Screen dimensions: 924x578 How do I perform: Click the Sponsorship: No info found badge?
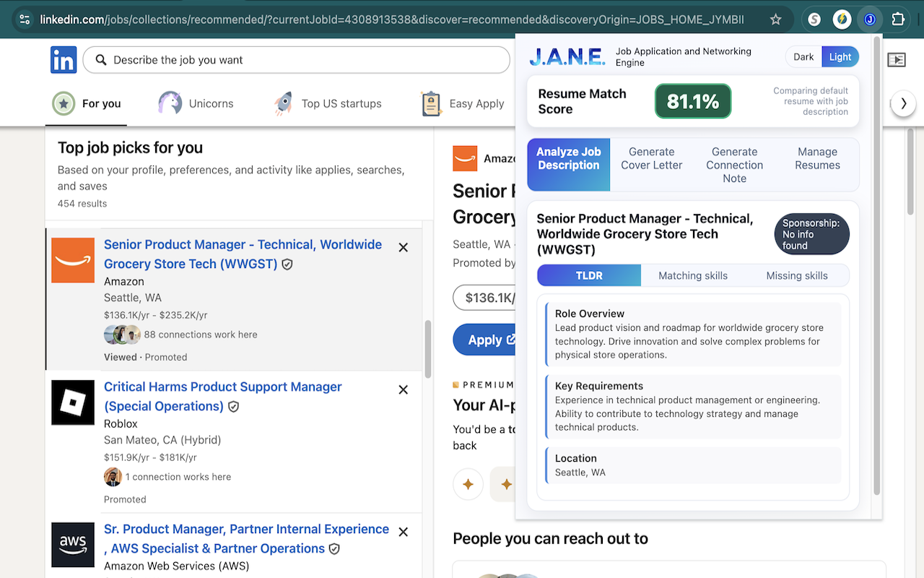pyautogui.click(x=811, y=234)
